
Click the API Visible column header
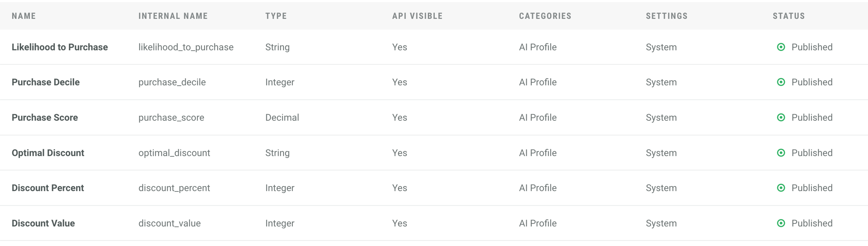point(417,16)
